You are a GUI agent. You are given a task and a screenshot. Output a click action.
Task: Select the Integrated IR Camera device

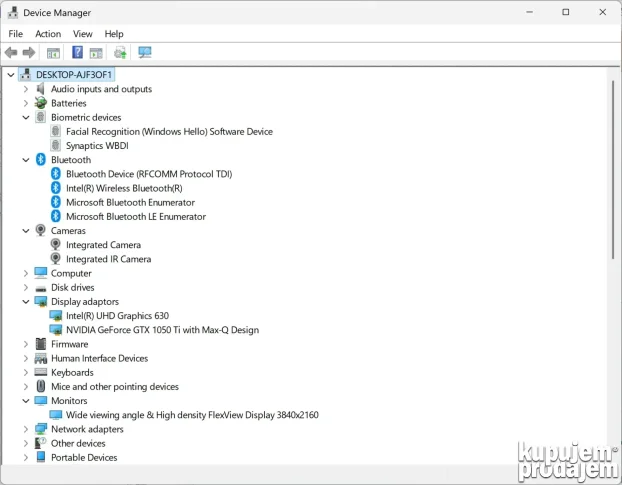(x=109, y=259)
